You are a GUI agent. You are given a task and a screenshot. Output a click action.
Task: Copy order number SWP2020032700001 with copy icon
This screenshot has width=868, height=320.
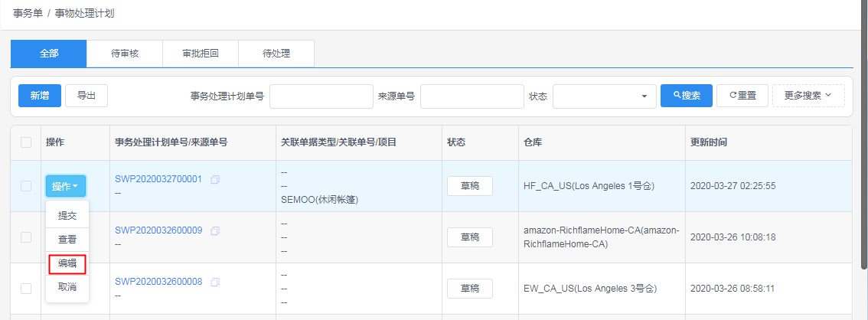tap(215, 179)
